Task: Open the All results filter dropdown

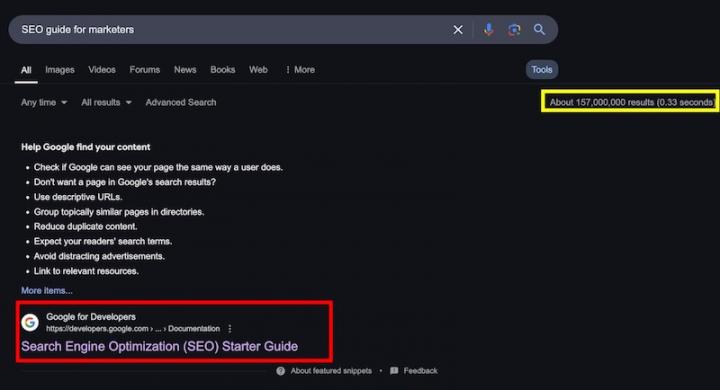Action: click(x=107, y=102)
